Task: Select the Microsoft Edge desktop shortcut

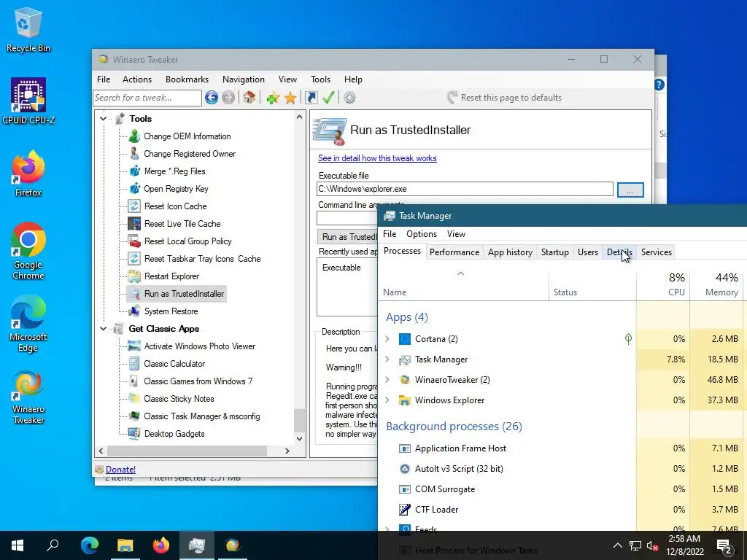Action: (x=28, y=323)
